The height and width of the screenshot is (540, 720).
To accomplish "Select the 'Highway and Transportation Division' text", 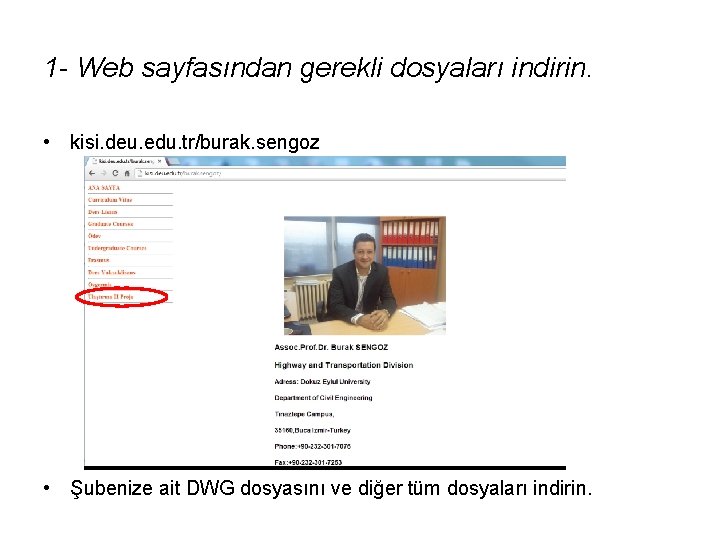I will [343, 365].
